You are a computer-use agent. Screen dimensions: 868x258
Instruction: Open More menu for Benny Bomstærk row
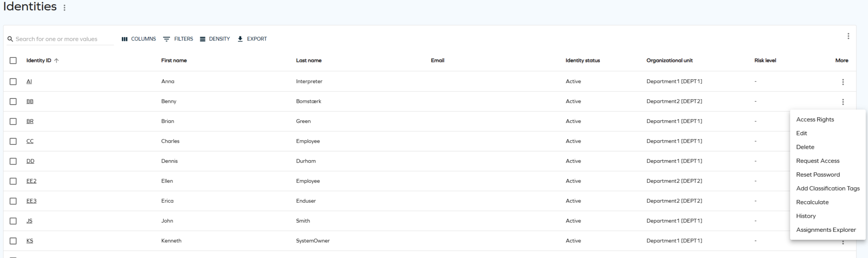(x=843, y=102)
